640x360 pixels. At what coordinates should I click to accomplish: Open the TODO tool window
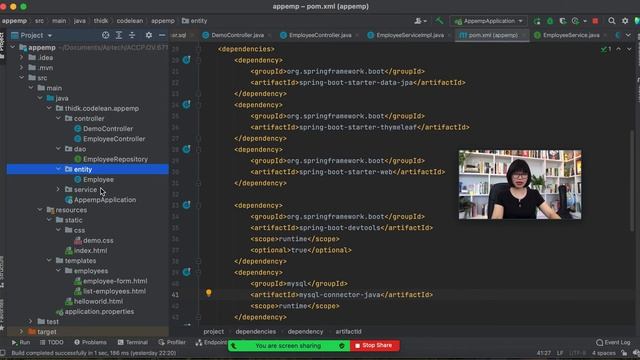click(51, 342)
